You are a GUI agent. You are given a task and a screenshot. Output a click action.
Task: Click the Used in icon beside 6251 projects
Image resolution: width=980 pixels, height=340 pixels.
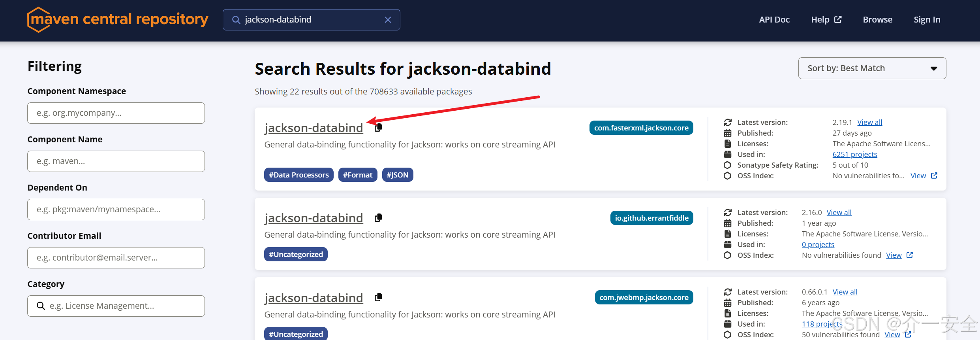(x=728, y=154)
